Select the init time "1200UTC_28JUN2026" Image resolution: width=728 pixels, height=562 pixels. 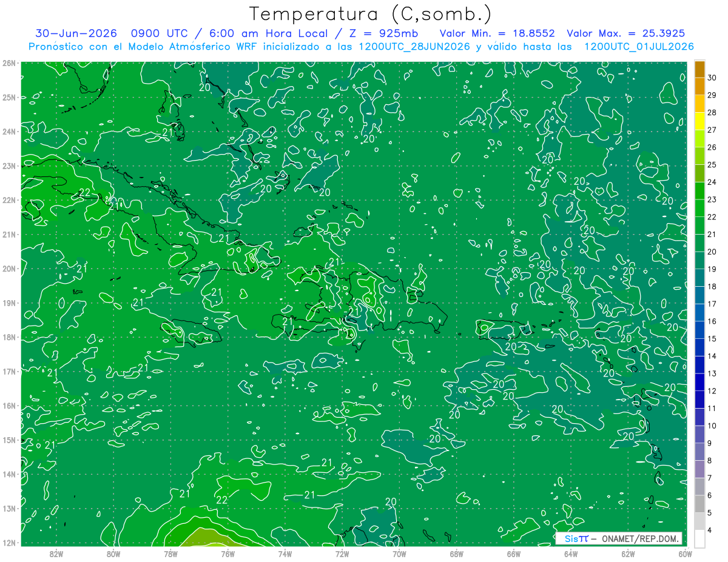pos(412,47)
